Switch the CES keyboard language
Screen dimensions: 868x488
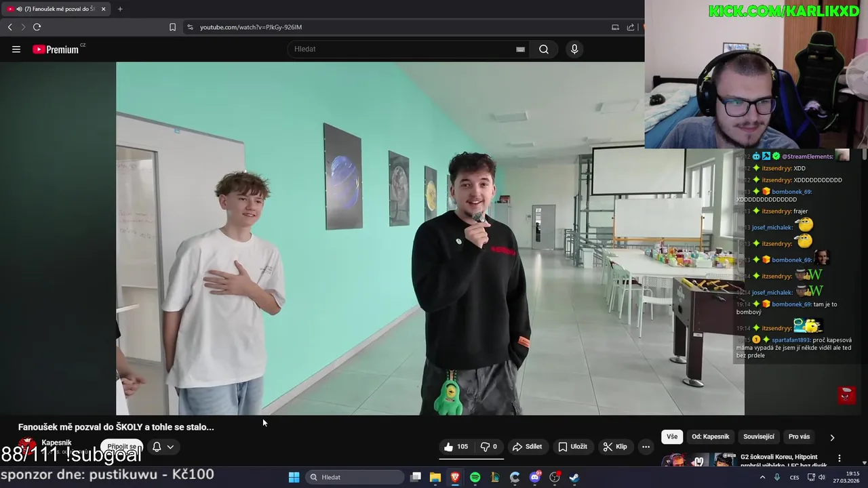[794, 477]
